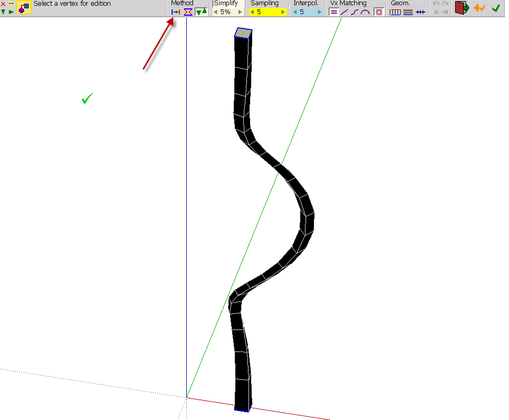Image resolution: width=509 pixels, height=420 pixels.
Task: Click the green right-triangle on the palette corner
Action: [11, 12]
